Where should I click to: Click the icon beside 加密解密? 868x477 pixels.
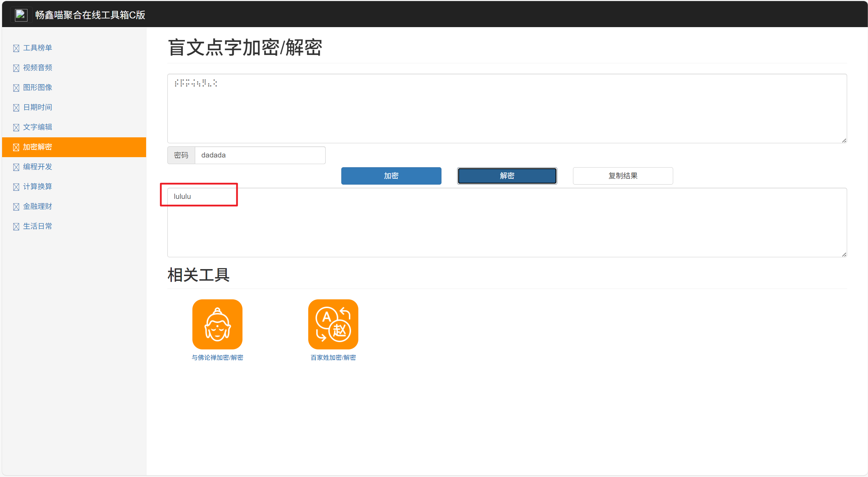pos(16,147)
